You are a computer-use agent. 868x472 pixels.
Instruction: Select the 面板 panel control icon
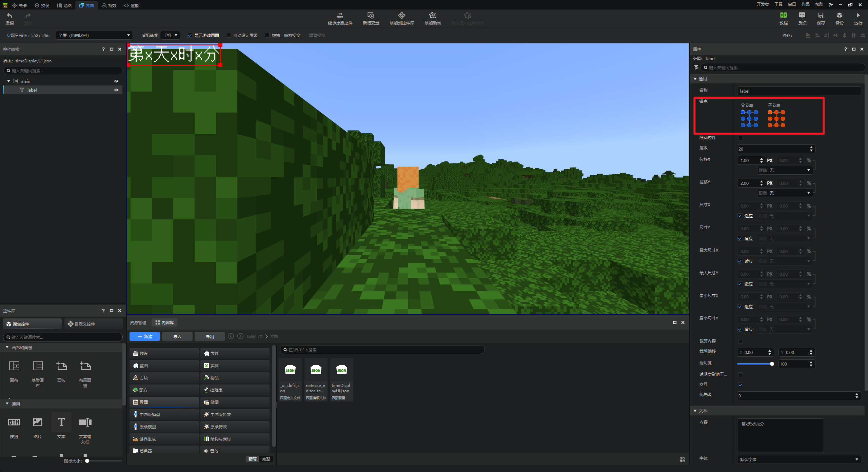61,366
